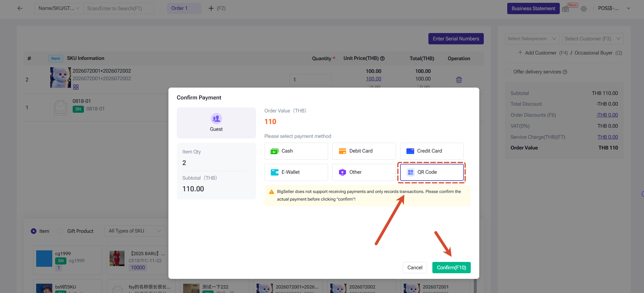Image resolution: width=644 pixels, height=293 pixels.
Task: Switch to the Order 1 tab
Action: click(x=184, y=8)
